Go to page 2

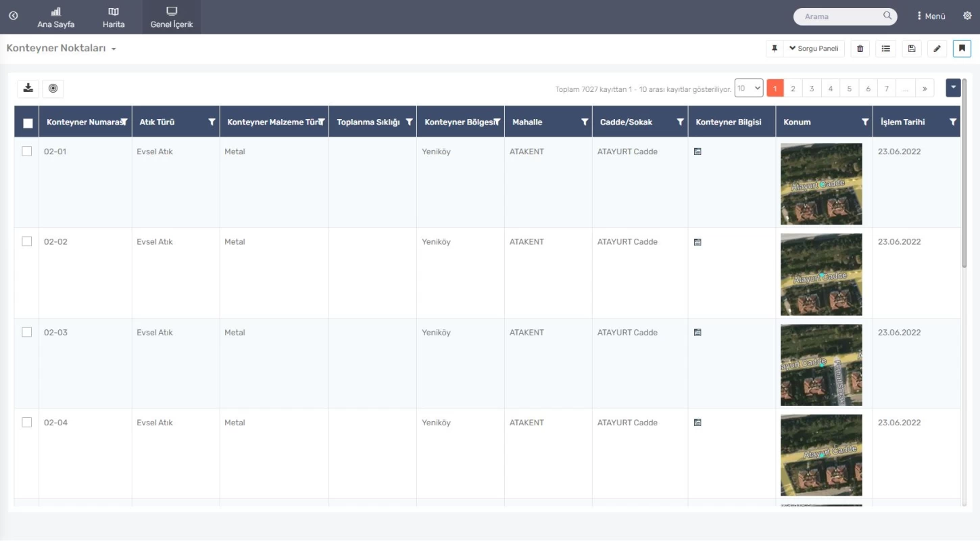click(x=793, y=89)
